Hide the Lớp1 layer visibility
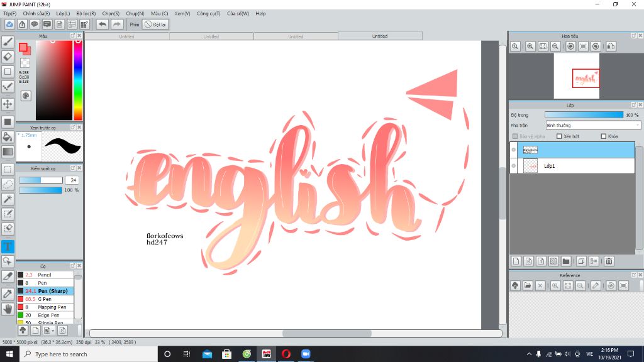This screenshot has height=362, width=644. pos(513,166)
